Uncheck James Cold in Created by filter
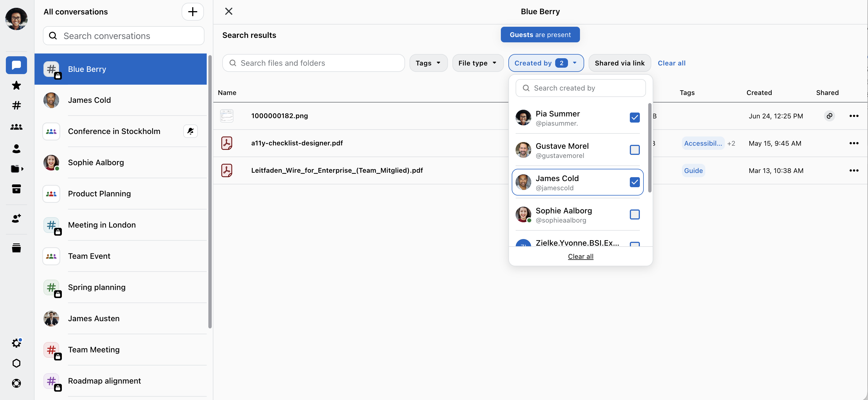 click(635, 182)
